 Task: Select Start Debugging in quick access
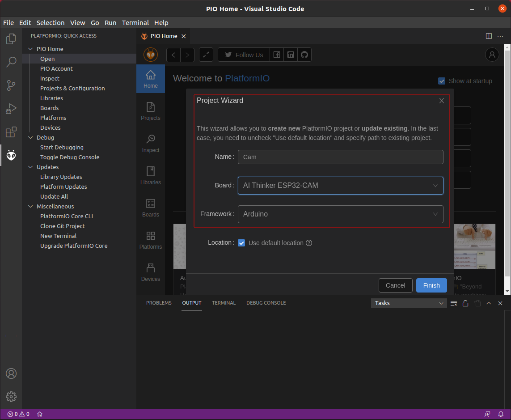coord(62,148)
